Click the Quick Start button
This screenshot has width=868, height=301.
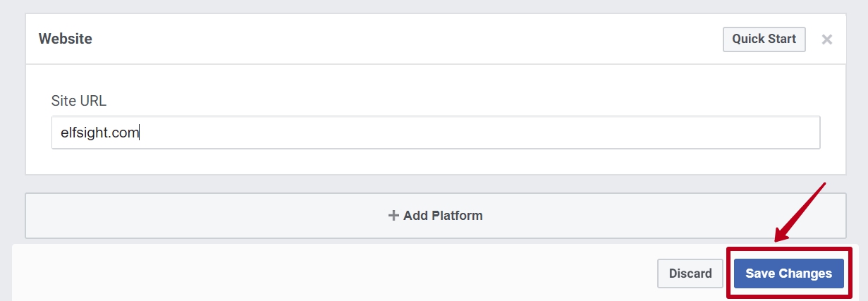click(x=764, y=39)
